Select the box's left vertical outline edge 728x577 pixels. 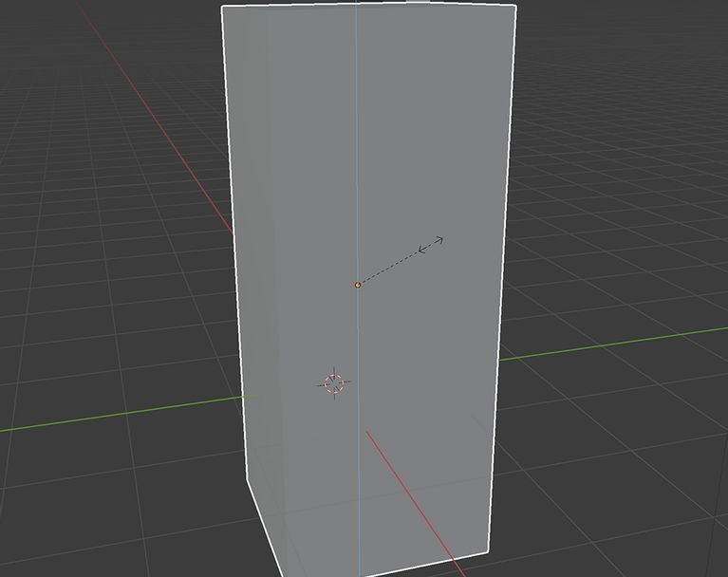point(235,237)
